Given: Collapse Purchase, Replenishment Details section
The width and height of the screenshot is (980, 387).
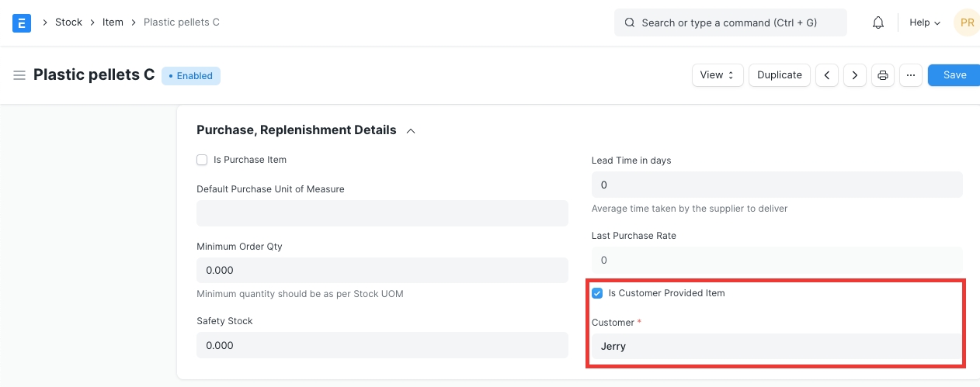Looking at the screenshot, I should [411, 130].
